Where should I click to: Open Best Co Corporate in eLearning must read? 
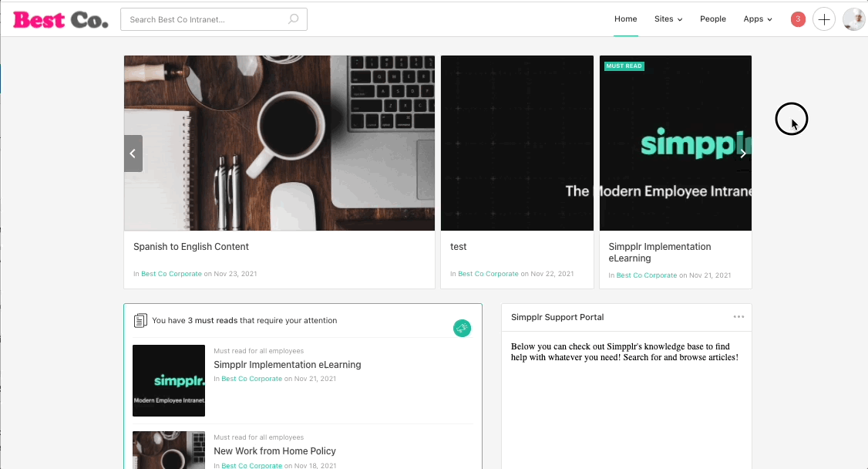pyautogui.click(x=252, y=379)
